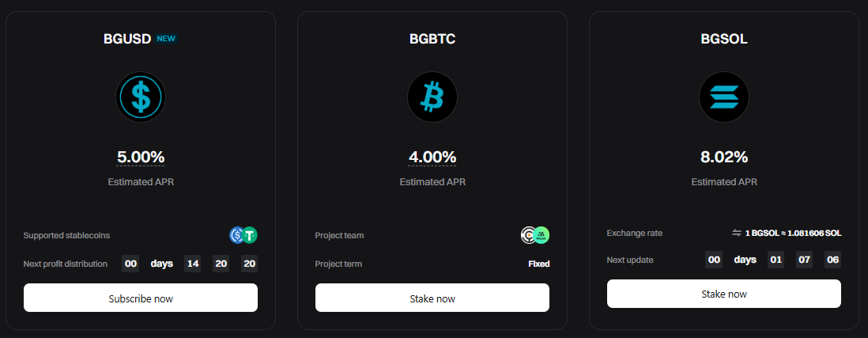Click the Fixed project term value
Image resolution: width=868 pixels, height=338 pixels.
[x=538, y=264]
